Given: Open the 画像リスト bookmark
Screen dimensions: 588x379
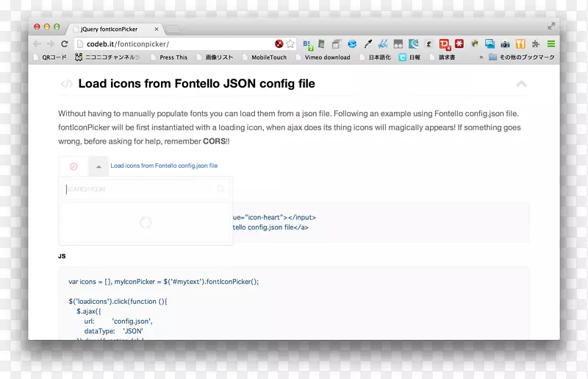Looking at the screenshot, I should pyautogui.click(x=215, y=57).
